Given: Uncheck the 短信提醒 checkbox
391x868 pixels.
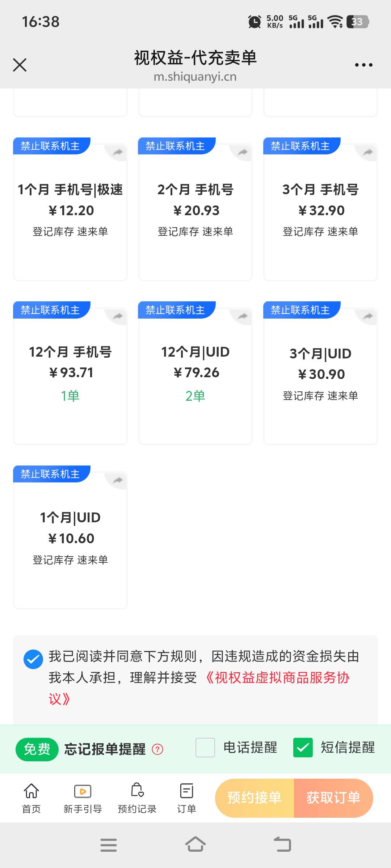Looking at the screenshot, I should (x=303, y=748).
